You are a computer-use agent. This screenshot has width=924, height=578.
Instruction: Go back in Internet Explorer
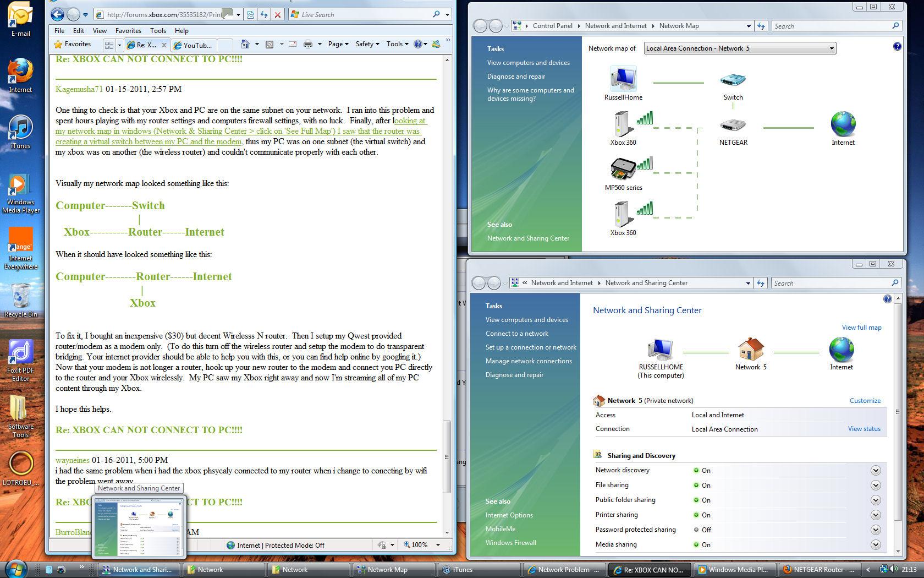(57, 15)
